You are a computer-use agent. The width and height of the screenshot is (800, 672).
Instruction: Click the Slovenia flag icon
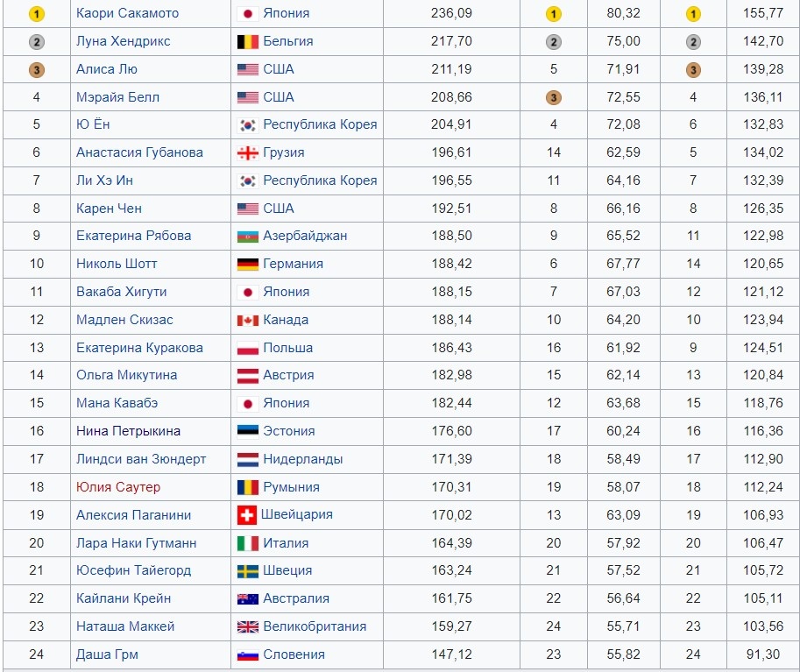(x=248, y=655)
